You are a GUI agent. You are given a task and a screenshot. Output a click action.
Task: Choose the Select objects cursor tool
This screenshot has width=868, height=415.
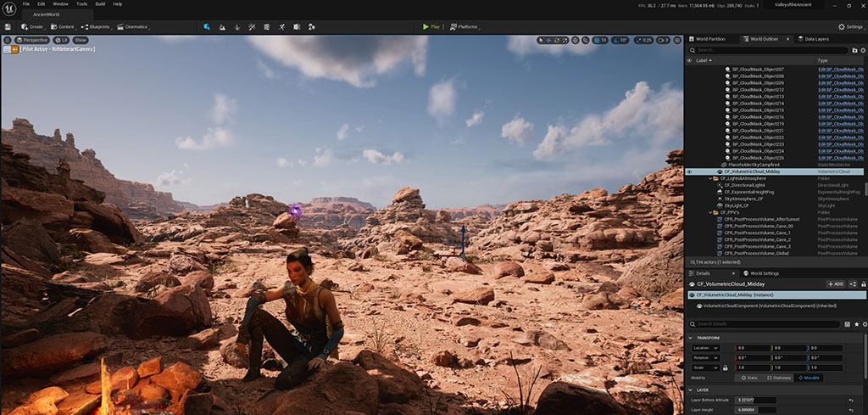pos(542,40)
